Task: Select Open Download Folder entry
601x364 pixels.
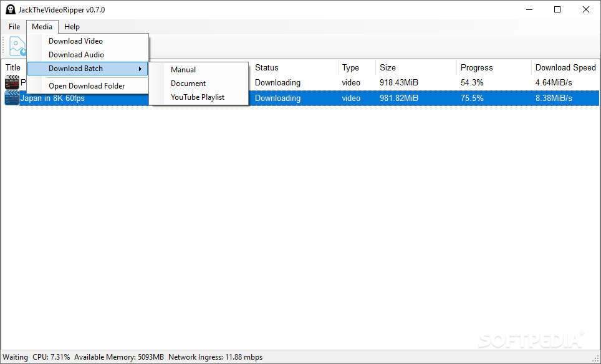Action: tap(87, 86)
